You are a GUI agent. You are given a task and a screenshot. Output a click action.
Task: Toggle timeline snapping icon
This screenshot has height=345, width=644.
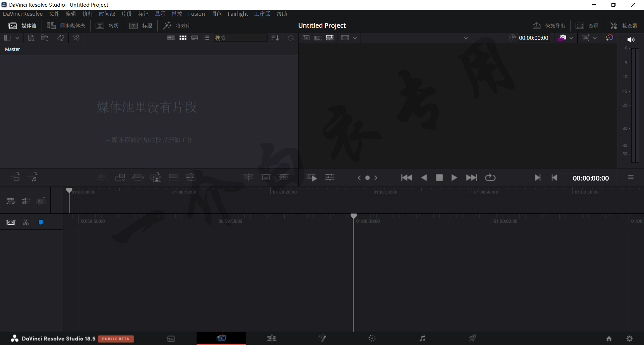pos(11,222)
